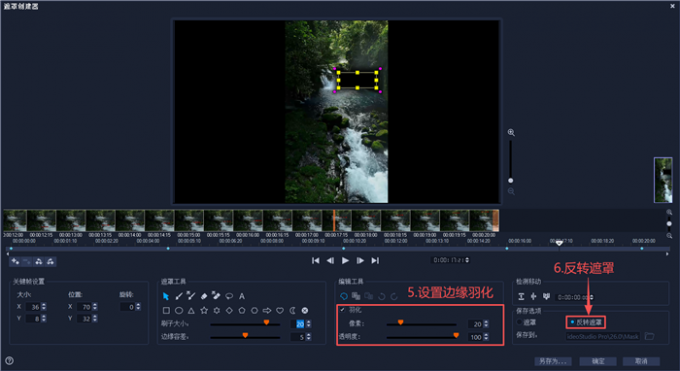This screenshot has width=680, height=371.
Task: Adjust edge tolerance stepper arrows
Action: pos(308,337)
